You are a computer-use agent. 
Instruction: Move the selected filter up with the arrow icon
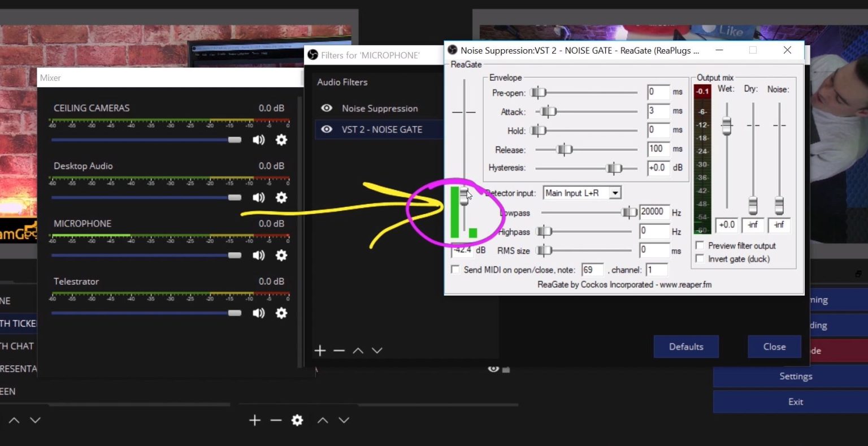click(358, 350)
